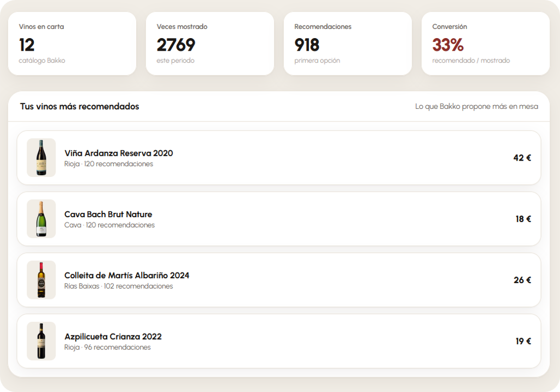Click the 'Rías Baixas · 102 recomendaciones' subtitle
560x392 pixels.
point(119,286)
